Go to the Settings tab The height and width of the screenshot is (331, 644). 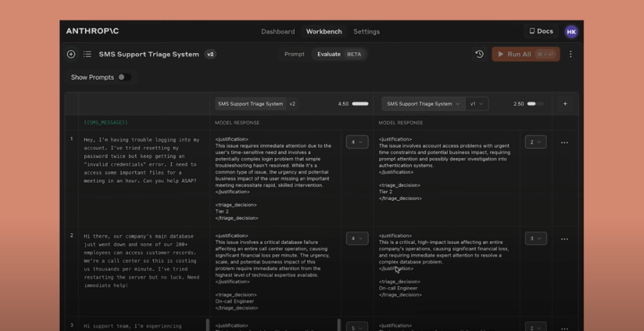tap(366, 31)
